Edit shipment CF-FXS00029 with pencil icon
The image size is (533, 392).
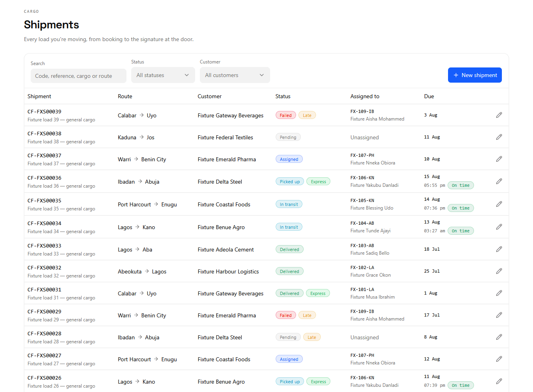coord(499,315)
